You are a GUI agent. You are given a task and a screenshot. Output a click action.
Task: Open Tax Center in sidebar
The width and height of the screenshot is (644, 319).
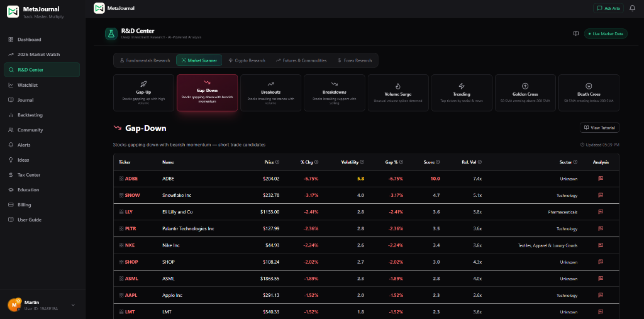coord(42,175)
